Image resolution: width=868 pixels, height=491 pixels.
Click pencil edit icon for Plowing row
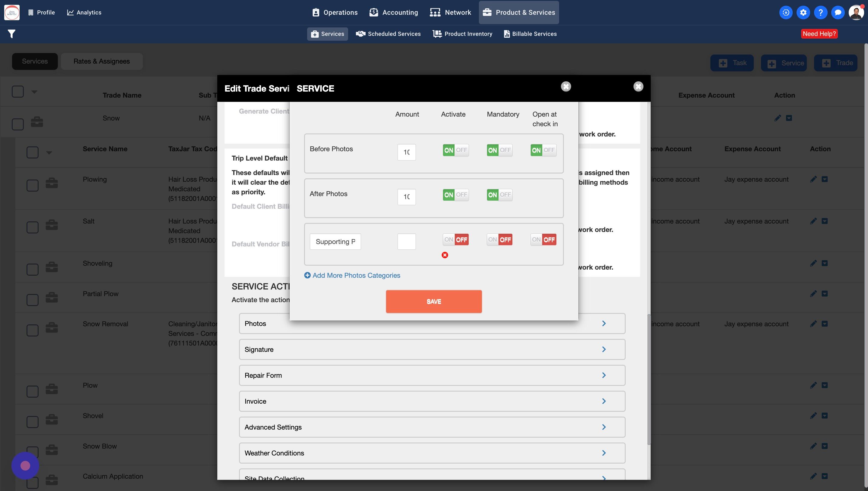813,179
